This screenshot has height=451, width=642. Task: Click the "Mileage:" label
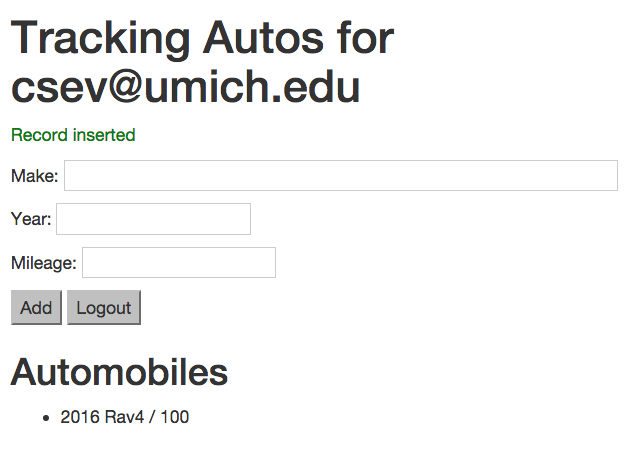44,263
